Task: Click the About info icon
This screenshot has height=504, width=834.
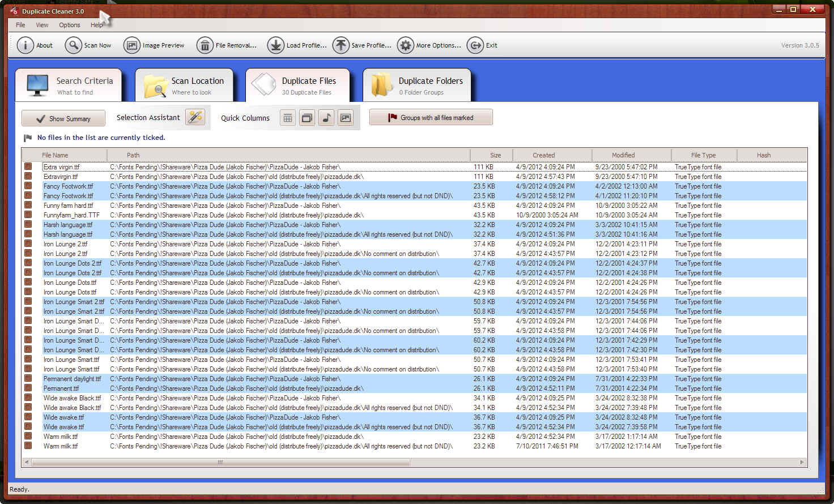Action: (25, 45)
